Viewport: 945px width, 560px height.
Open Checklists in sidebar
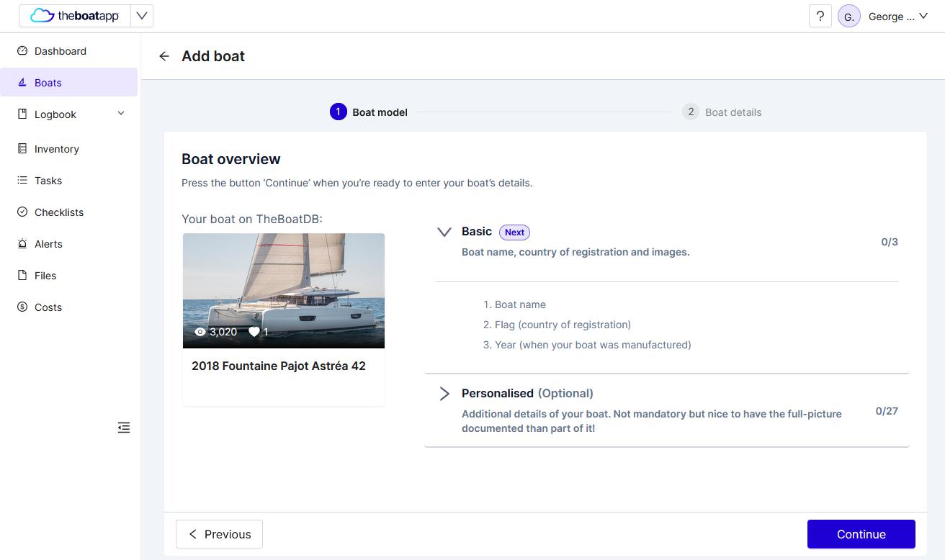69,212
